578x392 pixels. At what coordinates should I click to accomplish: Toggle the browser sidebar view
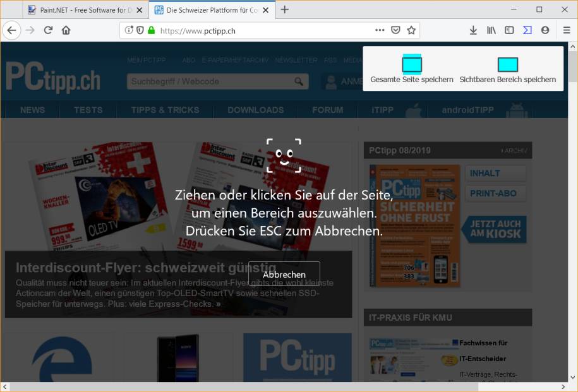509,30
